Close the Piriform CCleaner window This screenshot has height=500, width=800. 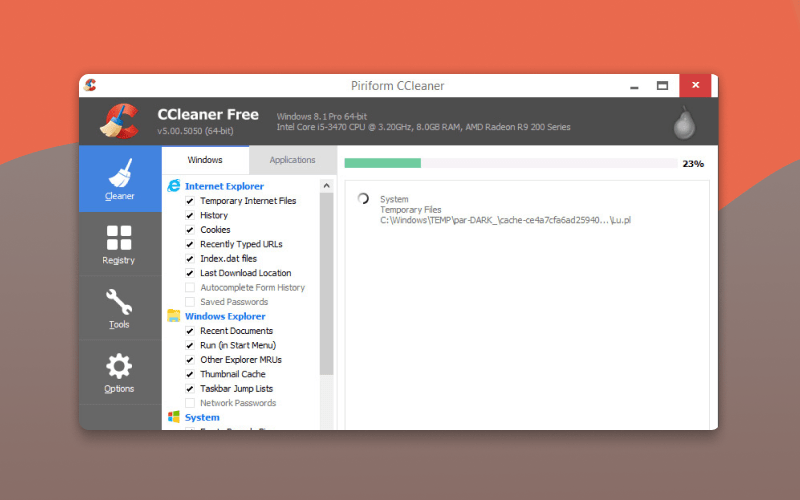coord(695,85)
